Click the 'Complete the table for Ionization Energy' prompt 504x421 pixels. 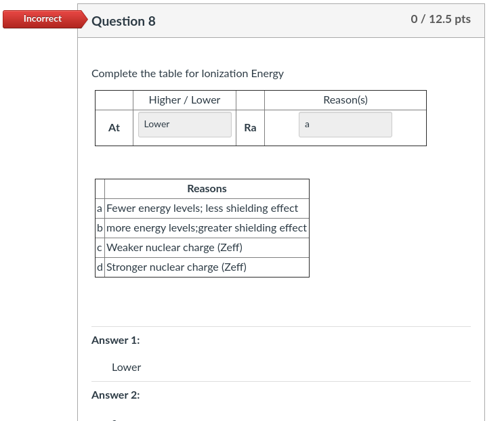tap(187, 73)
